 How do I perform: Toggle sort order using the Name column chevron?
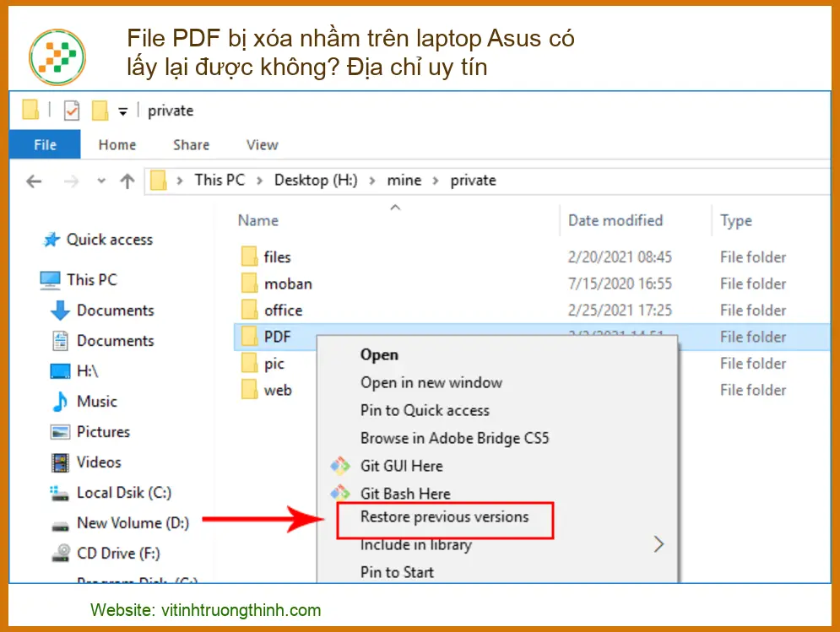(395, 206)
